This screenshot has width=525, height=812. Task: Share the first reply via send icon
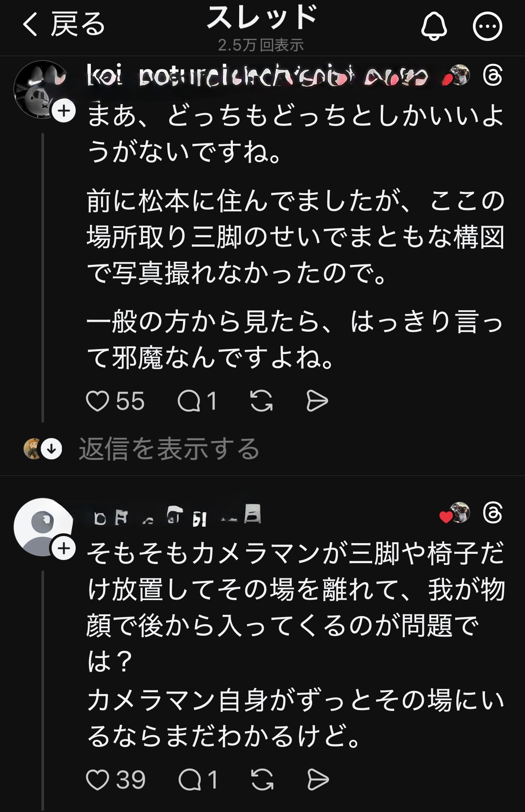click(317, 401)
